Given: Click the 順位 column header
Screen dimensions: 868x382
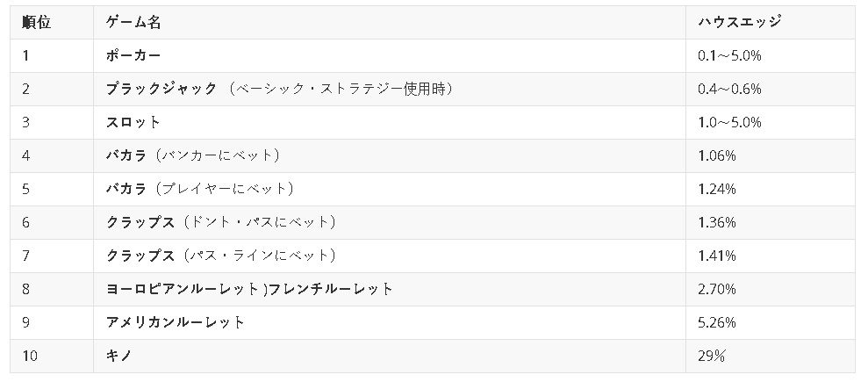Looking at the screenshot, I should 37,23.
